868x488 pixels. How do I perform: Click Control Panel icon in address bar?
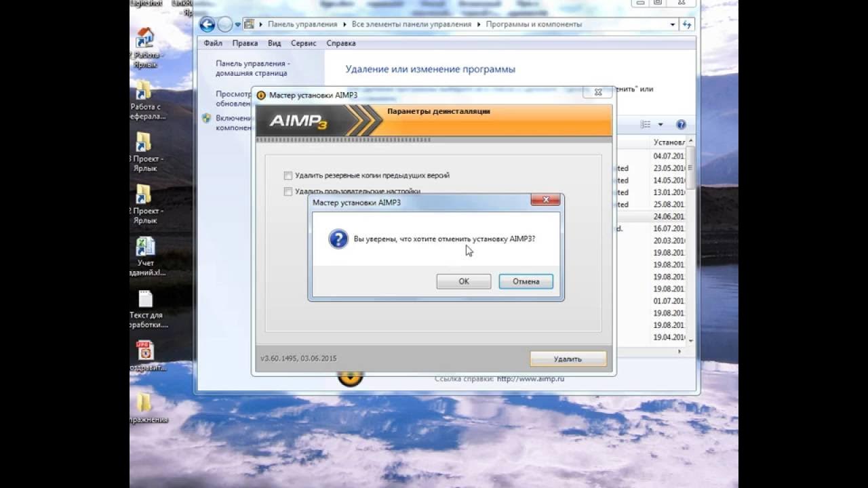click(x=250, y=24)
